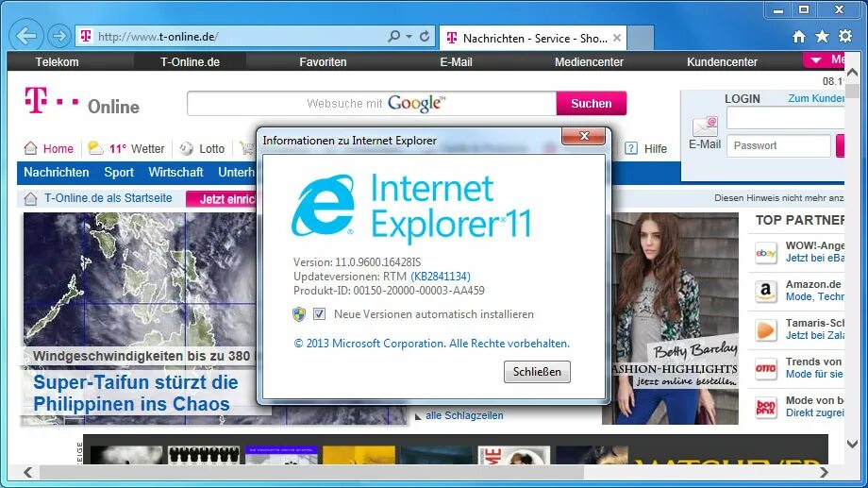This screenshot has width=868, height=488.
Task: Click the pink Suchen button
Action: (x=592, y=104)
